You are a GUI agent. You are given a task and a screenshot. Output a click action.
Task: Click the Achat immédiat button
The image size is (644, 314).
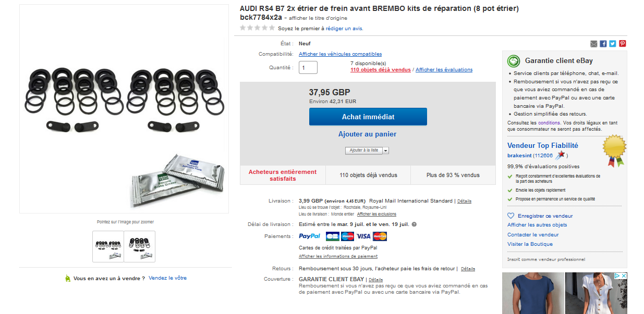point(368,116)
